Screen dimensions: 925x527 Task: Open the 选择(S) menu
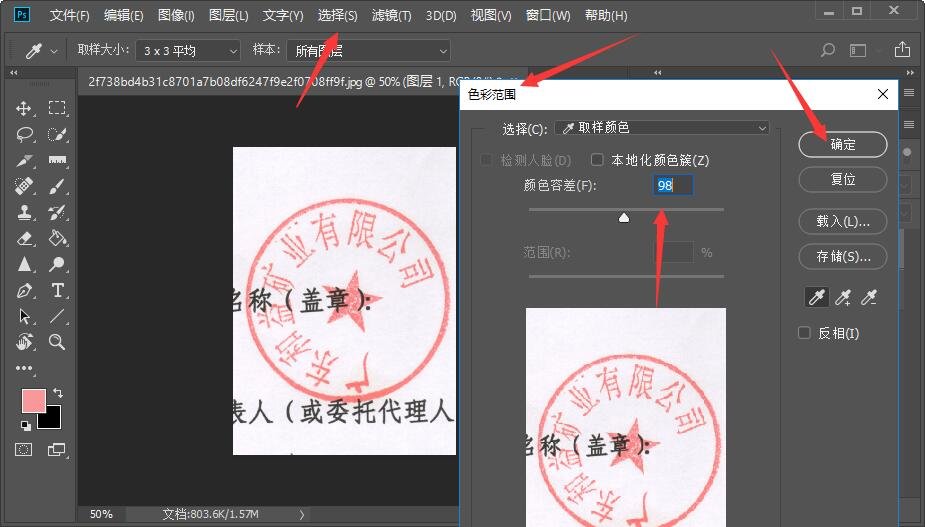(x=337, y=15)
